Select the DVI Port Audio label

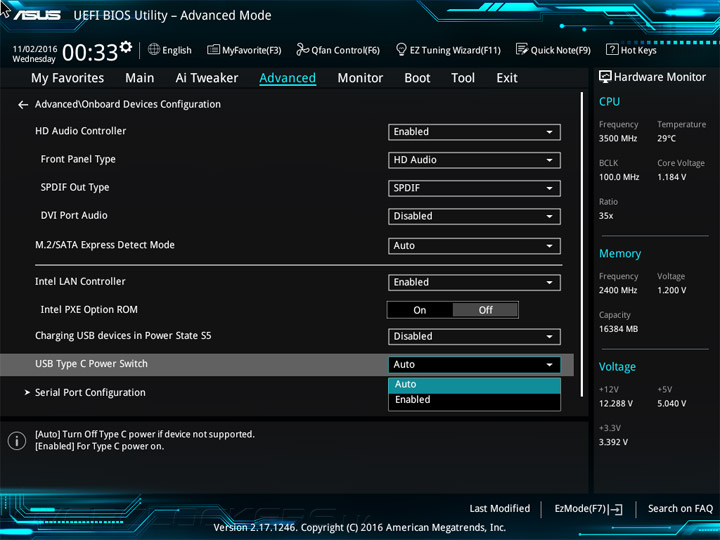click(x=74, y=215)
